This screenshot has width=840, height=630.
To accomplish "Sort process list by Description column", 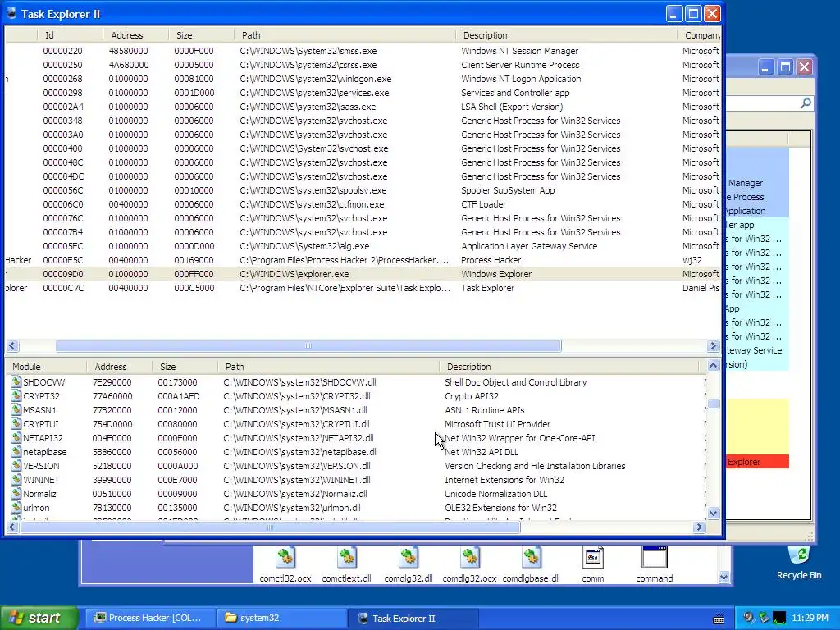I will pyautogui.click(x=566, y=34).
